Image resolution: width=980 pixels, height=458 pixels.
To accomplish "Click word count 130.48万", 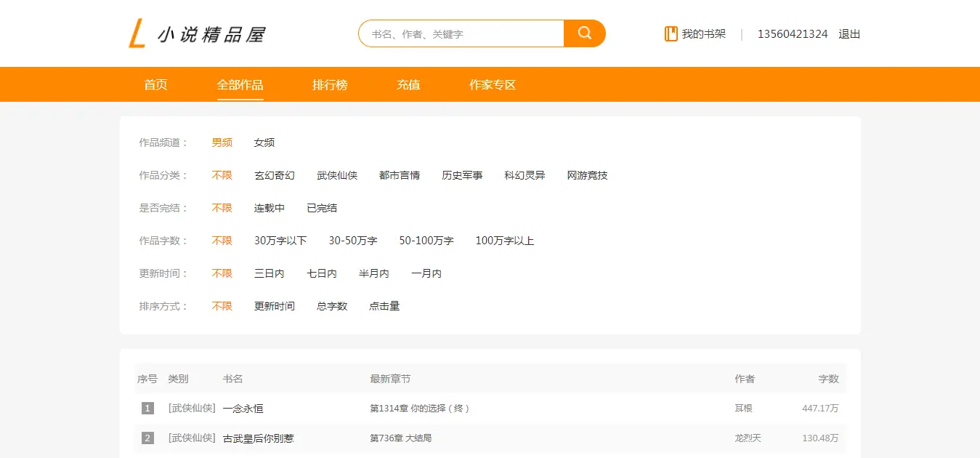I will click(820, 438).
